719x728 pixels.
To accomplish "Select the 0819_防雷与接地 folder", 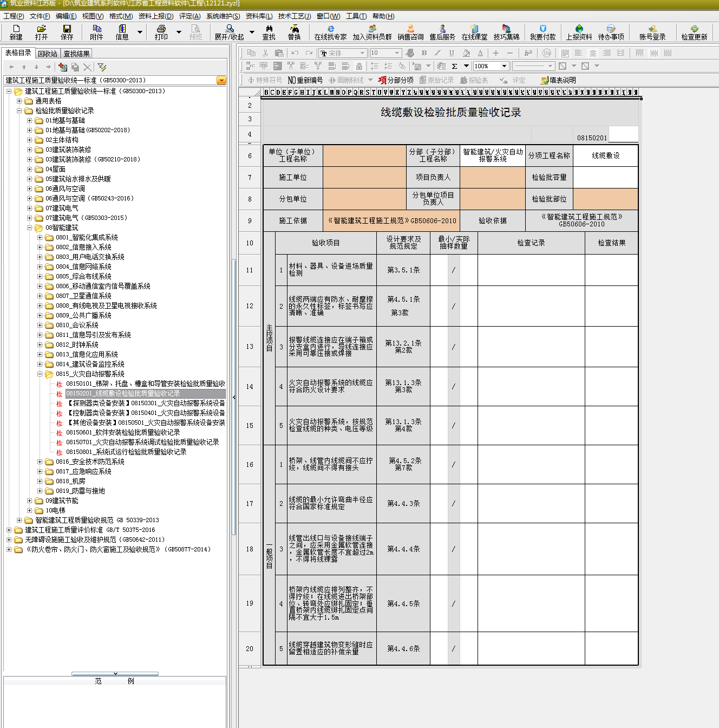I will tap(80, 491).
